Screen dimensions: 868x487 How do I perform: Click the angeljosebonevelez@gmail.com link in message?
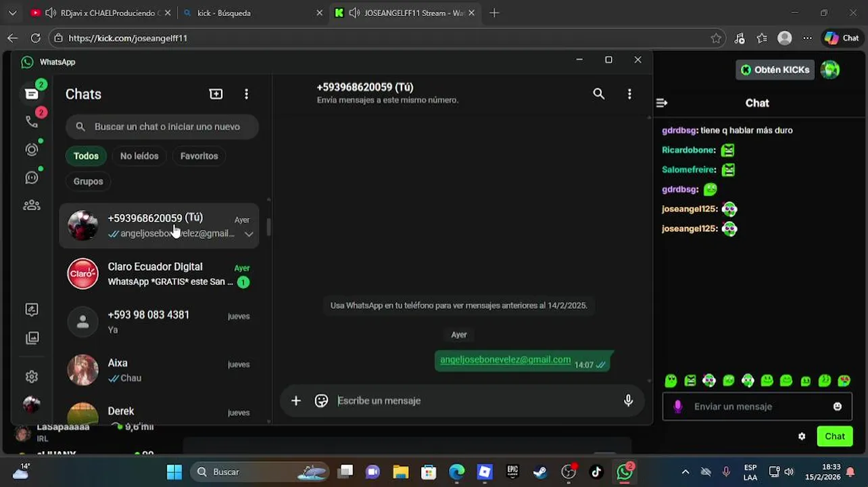coord(505,360)
